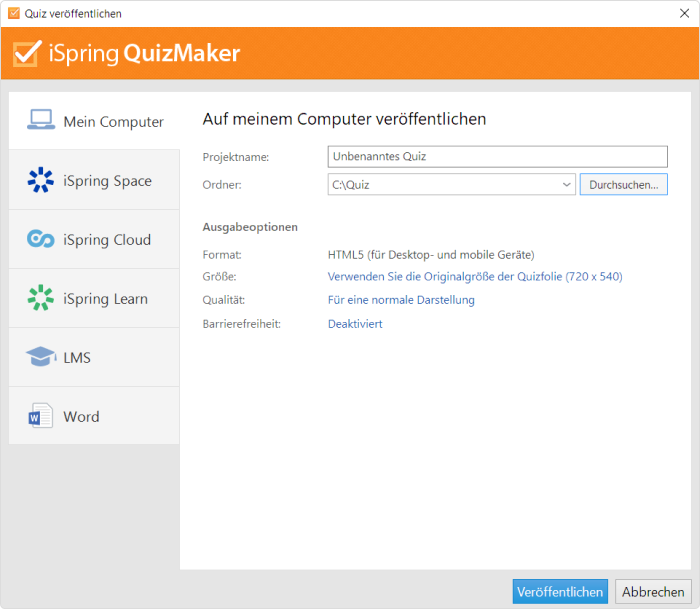This screenshot has width=700, height=609.
Task: Click the iSpring Cloud logo icon
Action: tap(41, 239)
